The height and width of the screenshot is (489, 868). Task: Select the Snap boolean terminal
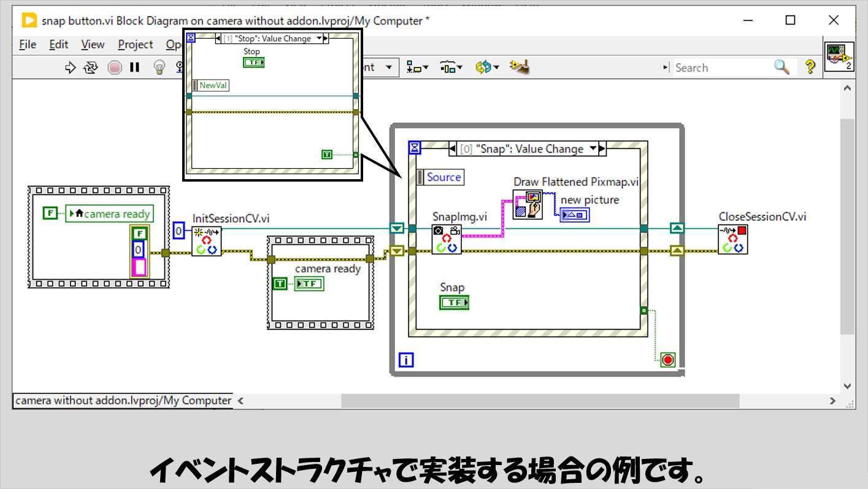[x=454, y=302]
